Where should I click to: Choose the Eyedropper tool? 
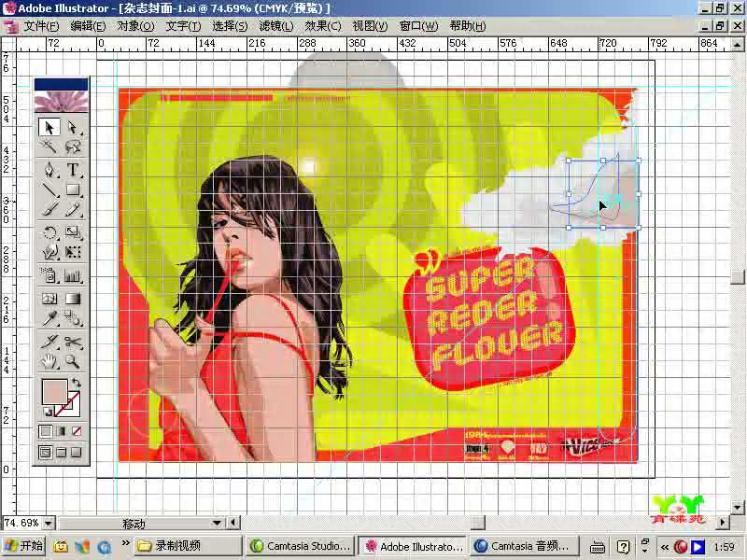(x=49, y=318)
